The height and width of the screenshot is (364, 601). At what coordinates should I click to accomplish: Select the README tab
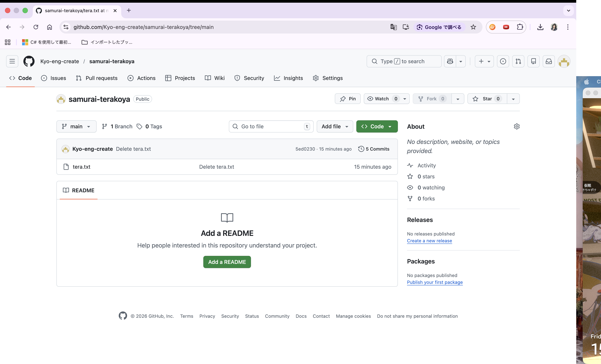pyautogui.click(x=79, y=190)
